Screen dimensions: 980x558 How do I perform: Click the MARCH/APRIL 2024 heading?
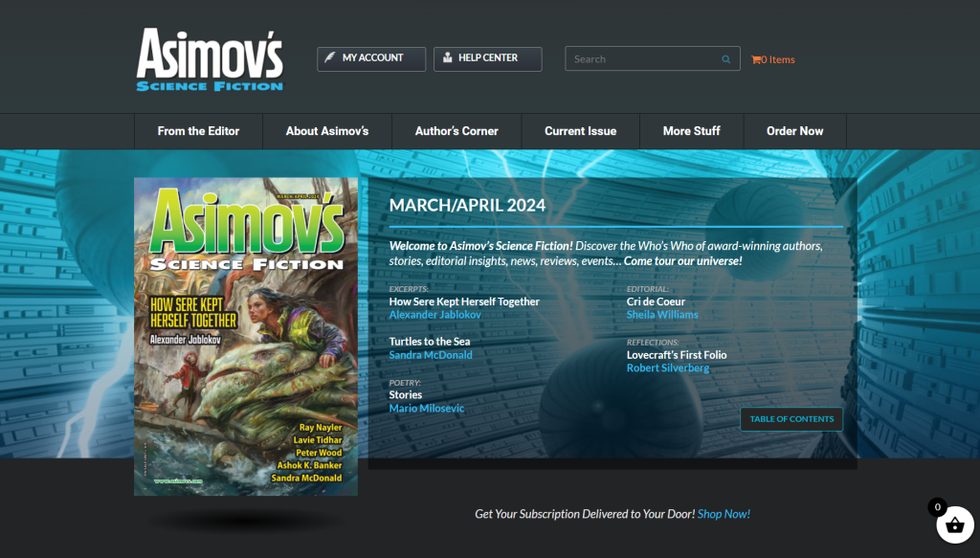(467, 206)
